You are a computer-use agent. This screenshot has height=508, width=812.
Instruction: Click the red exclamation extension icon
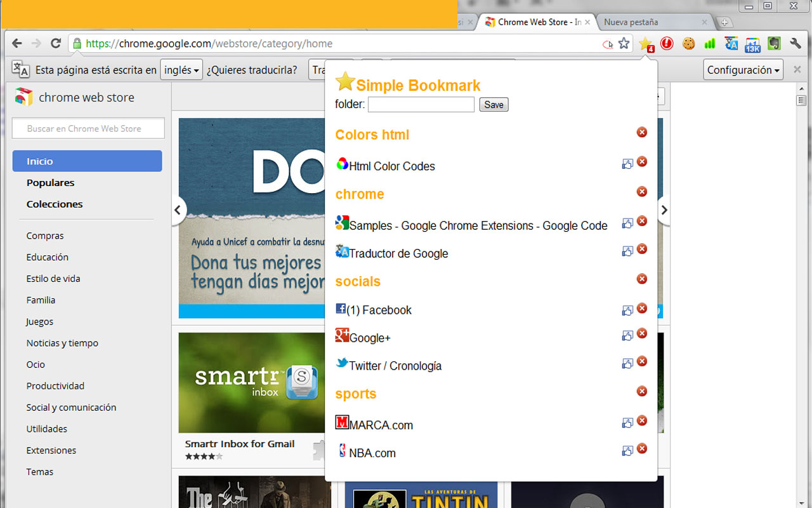pos(667,43)
